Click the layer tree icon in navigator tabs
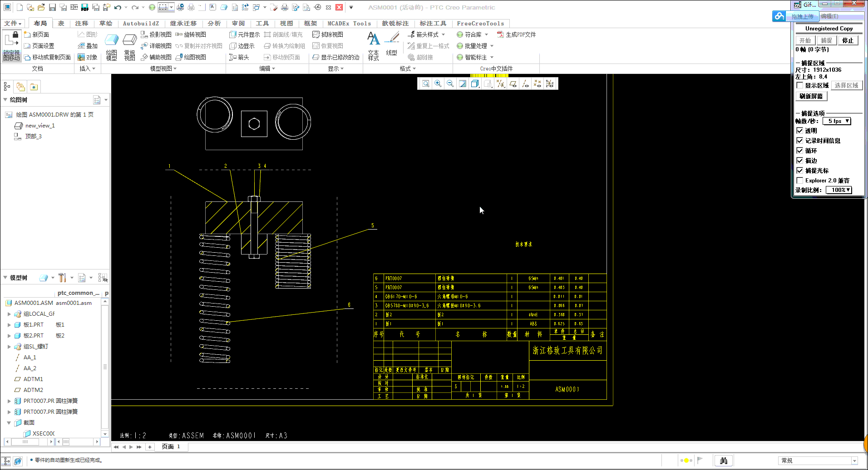Screen dimensions: 868x470 (20, 87)
